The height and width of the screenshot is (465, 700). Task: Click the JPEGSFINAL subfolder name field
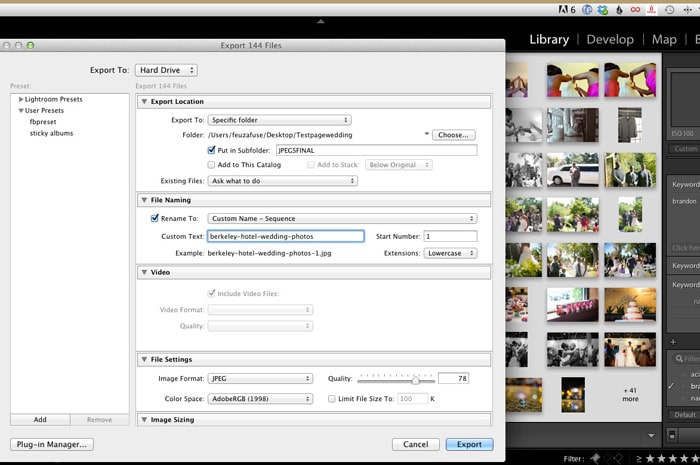(x=376, y=150)
